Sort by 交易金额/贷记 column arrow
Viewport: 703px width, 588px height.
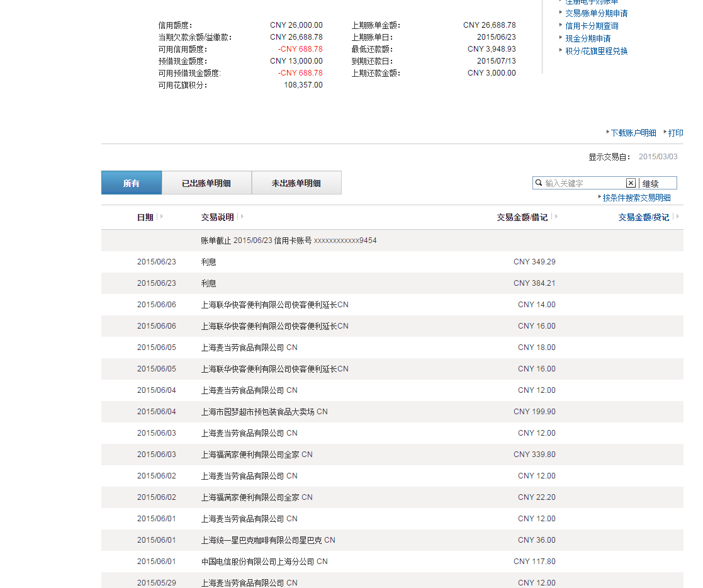[x=677, y=217]
